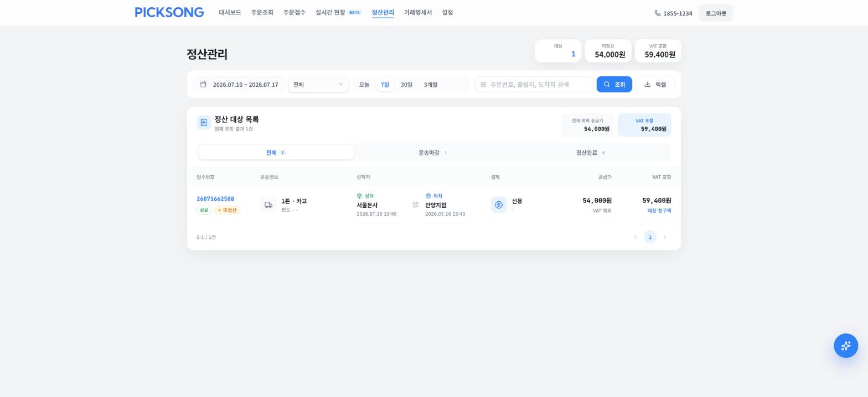Viewport: 868px width, 397px height.
Task: Open the 거래명세서 menu
Action: pos(418,13)
